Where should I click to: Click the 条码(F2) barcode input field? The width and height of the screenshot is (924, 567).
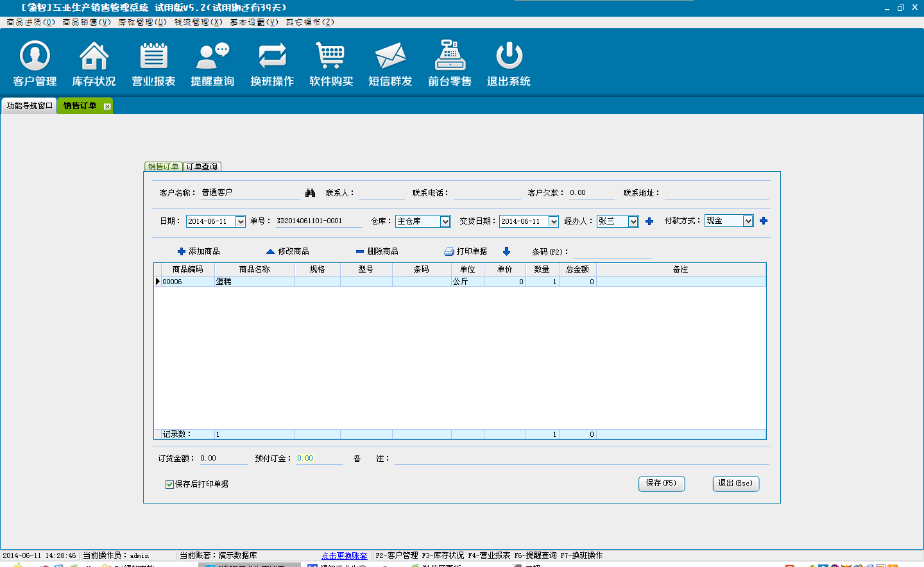click(x=612, y=252)
